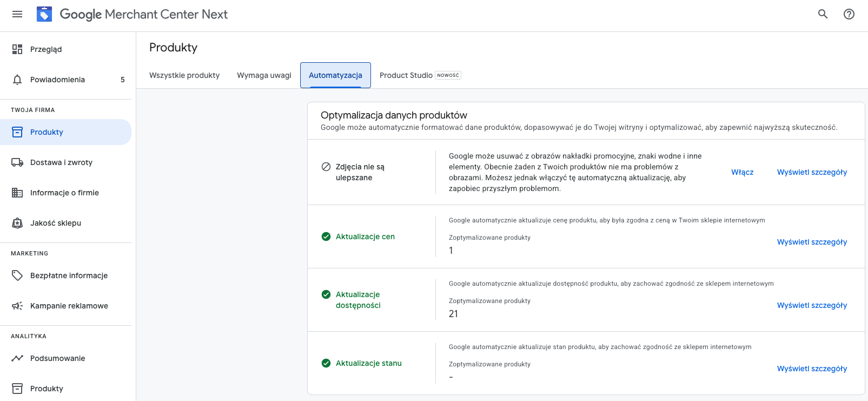Image resolution: width=868 pixels, height=401 pixels.
Task: View details for image improvements row
Action: point(812,172)
